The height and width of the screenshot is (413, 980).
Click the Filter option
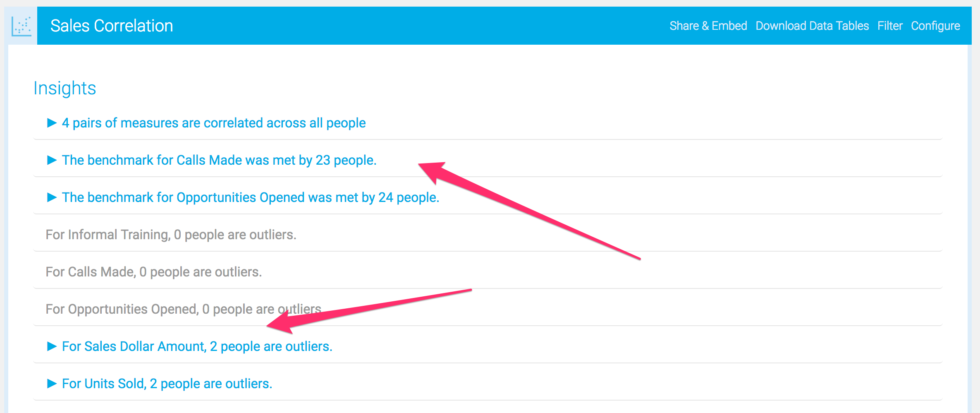click(x=890, y=26)
